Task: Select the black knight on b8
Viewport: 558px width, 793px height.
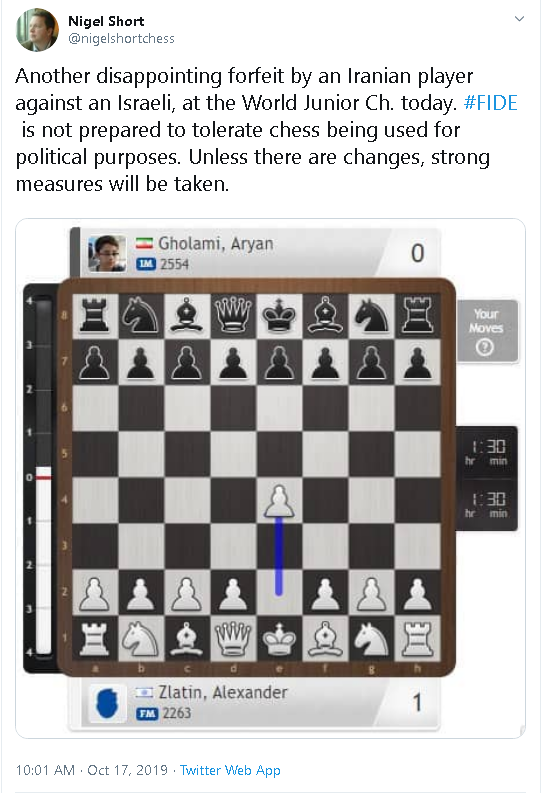Action: coord(141,315)
